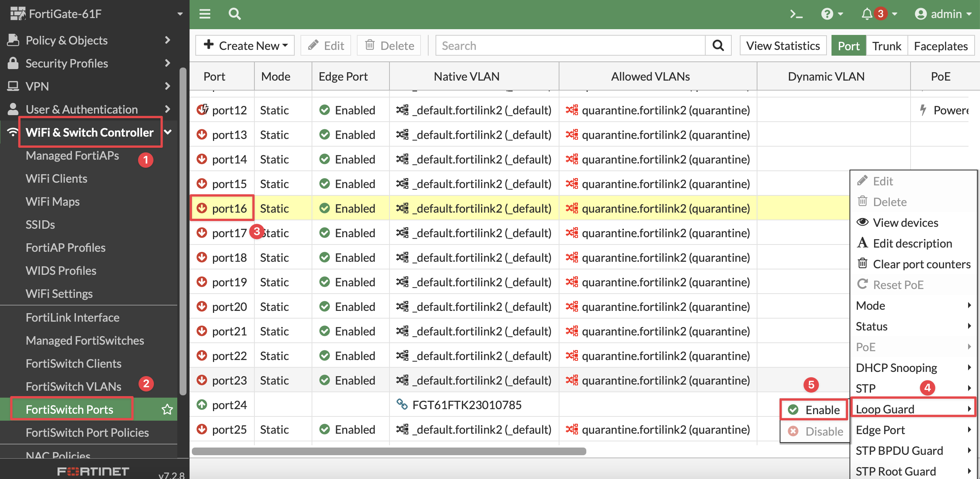Click port23 Edge Port Enabled status
This screenshot has height=479, width=980.
click(347, 380)
